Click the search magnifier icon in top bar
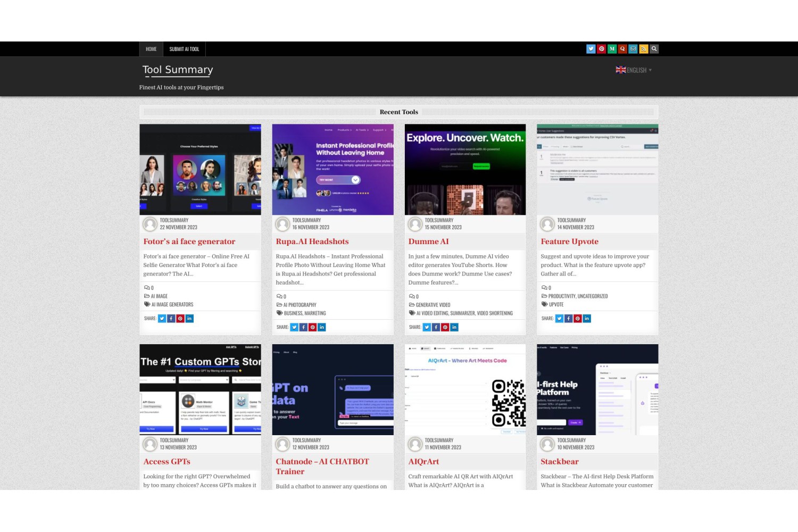The width and height of the screenshot is (798, 532). point(654,49)
